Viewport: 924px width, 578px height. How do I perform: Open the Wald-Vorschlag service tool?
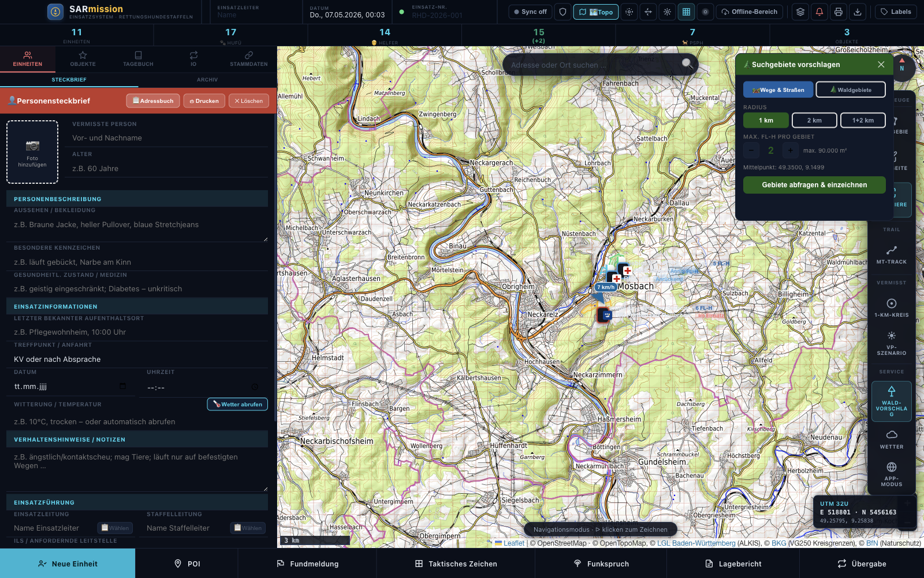click(892, 401)
